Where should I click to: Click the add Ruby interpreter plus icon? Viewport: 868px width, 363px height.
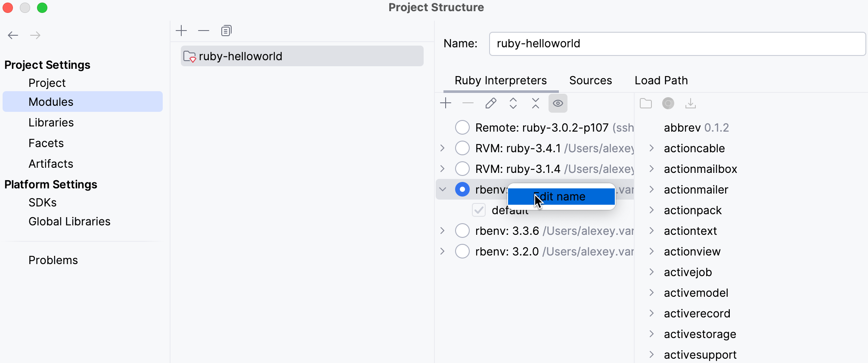tap(446, 103)
